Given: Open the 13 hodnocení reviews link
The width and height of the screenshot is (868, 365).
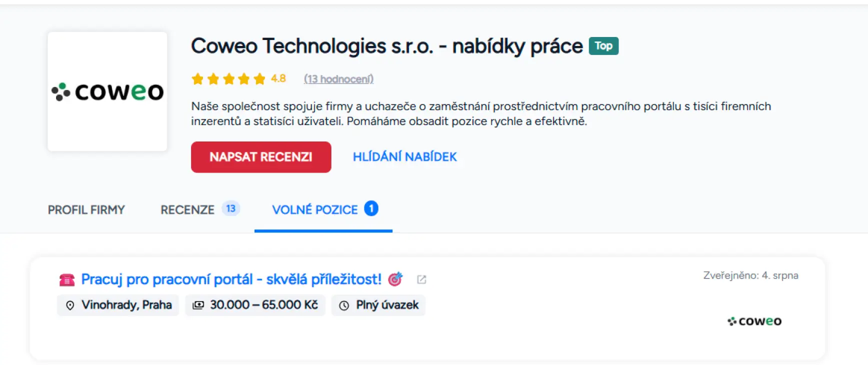Looking at the screenshot, I should 339,78.
